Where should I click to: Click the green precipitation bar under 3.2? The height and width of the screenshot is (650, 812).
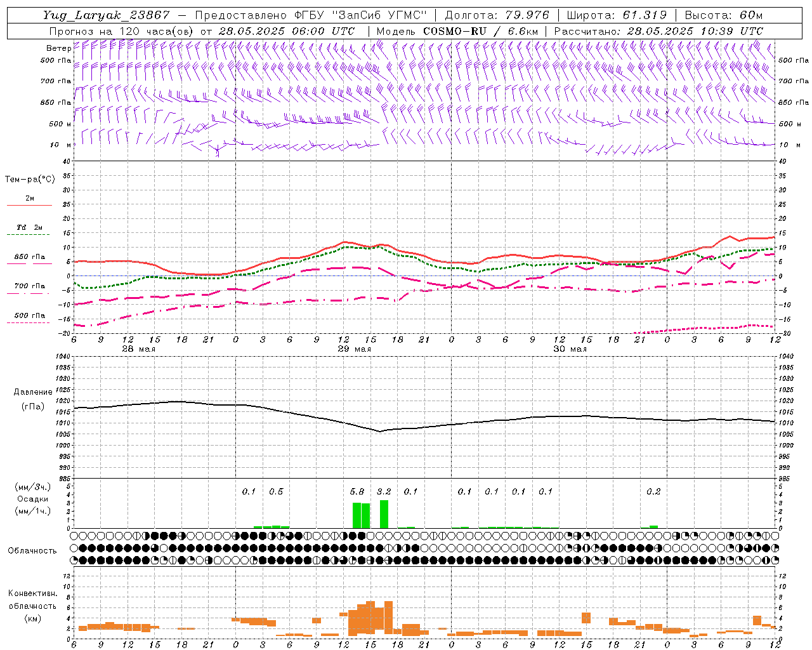coord(384,514)
